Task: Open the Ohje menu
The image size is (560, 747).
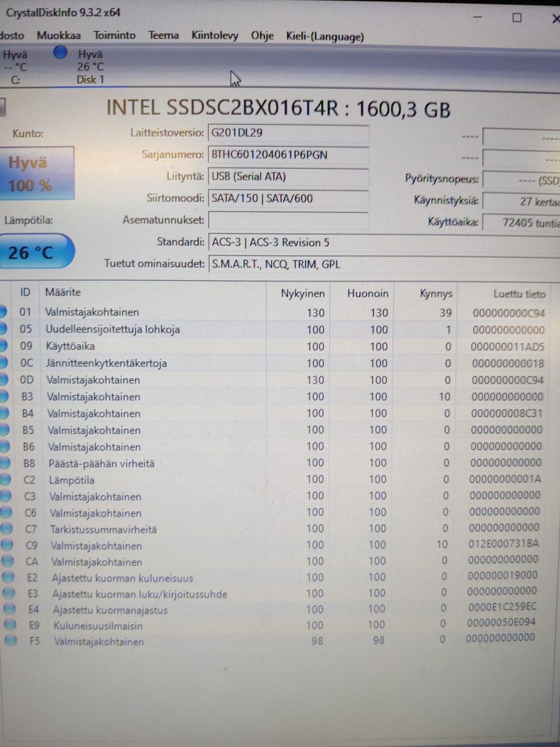Action: pos(262,36)
